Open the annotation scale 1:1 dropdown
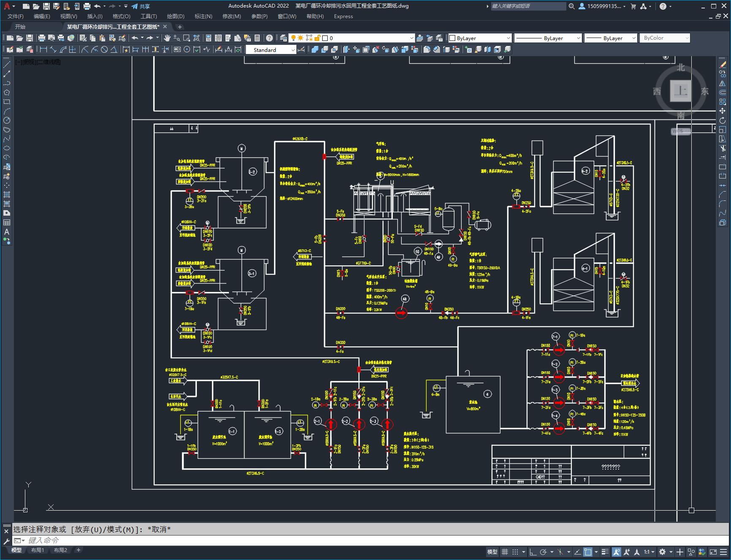Screen dimensions: 731x560 pyautogui.click(x=649, y=552)
